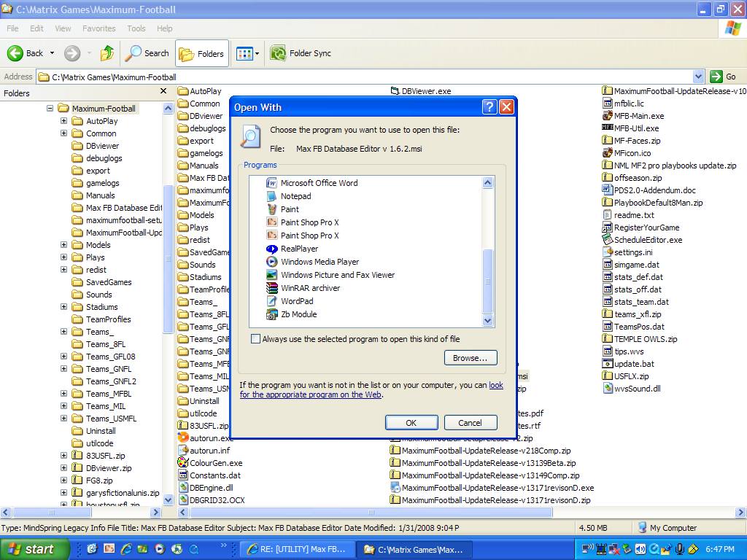This screenshot has height=560, width=747.
Task: Click the Programs list scrollbar thumb
Action: coord(487,280)
